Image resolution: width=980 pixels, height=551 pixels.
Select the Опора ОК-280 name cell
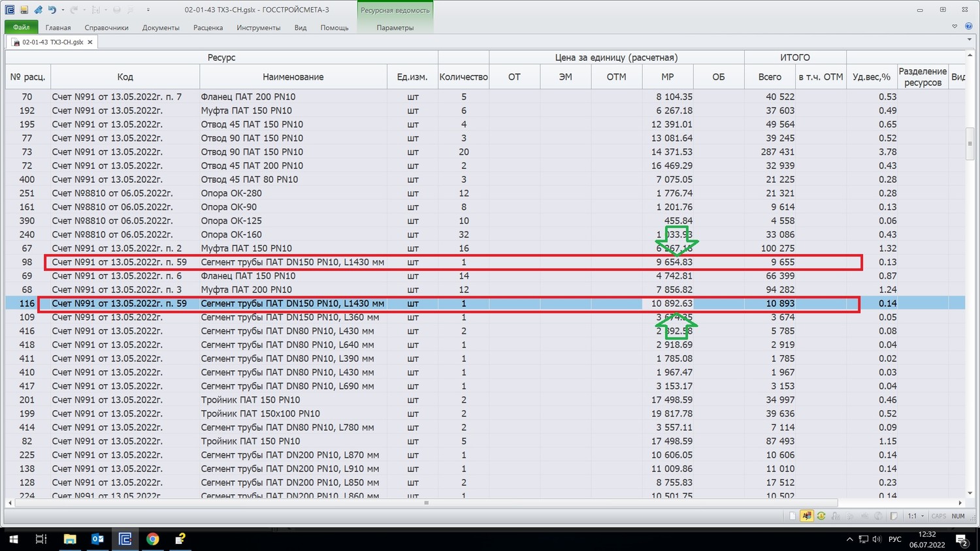(x=293, y=193)
